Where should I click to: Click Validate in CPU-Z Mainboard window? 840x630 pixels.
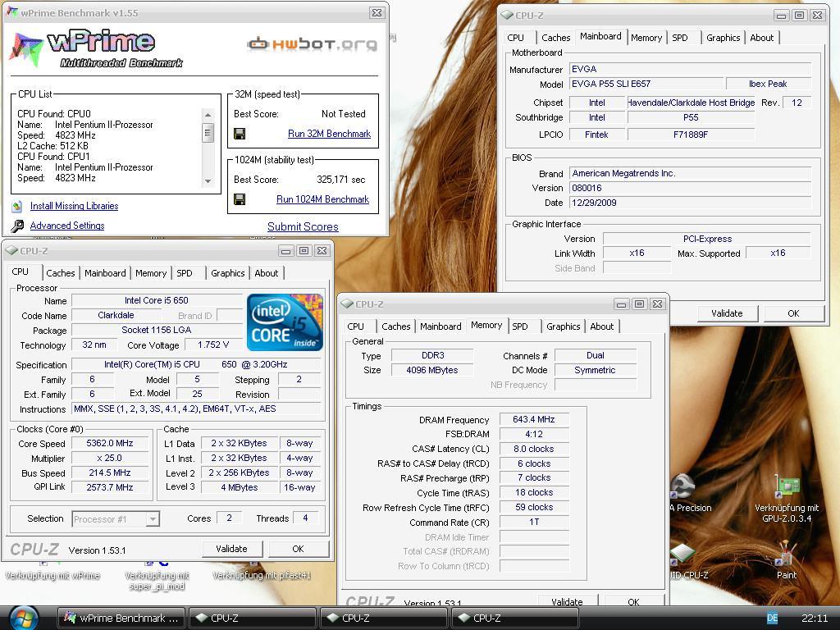point(727,313)
